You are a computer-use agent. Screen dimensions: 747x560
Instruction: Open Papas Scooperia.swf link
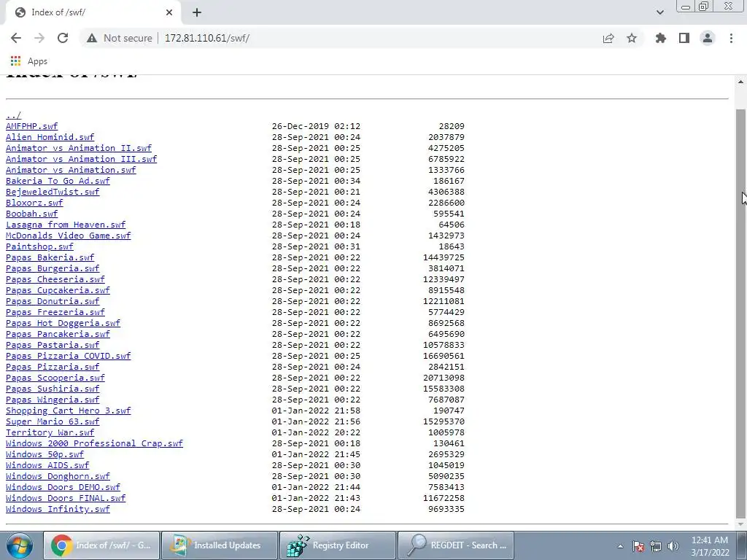(55, 378)
